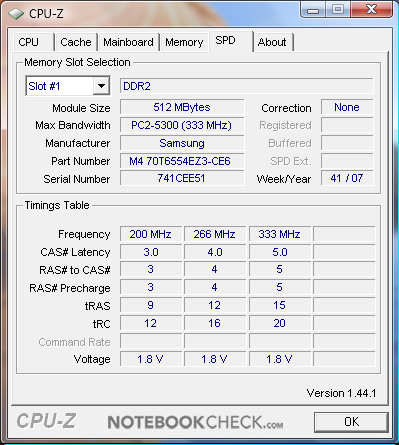Click the OK button

pyautogui.click(x=351, y=422)
